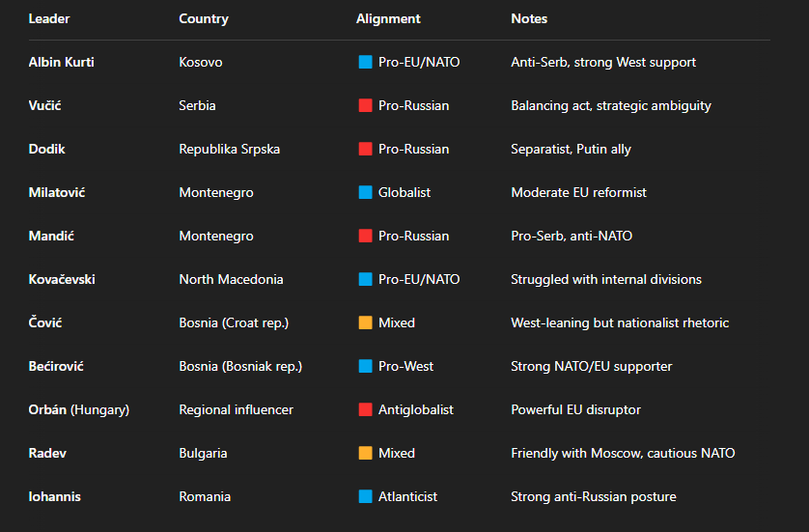Click the Notes column header

click(x=529, y=18)
